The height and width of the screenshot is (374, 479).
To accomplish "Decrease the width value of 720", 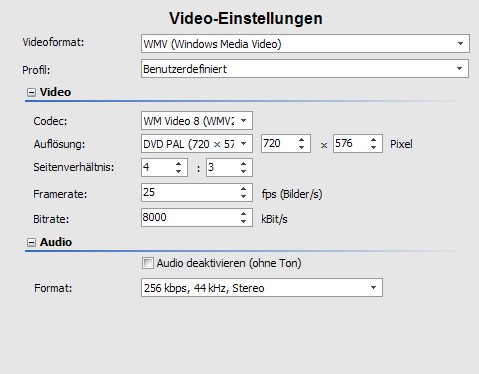I will 301,147.
